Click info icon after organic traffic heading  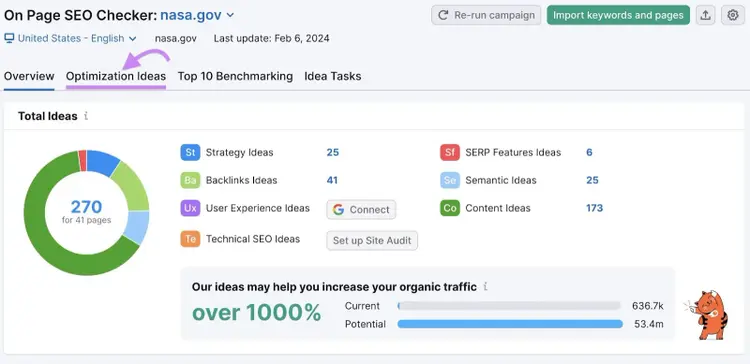coord(485,287)
